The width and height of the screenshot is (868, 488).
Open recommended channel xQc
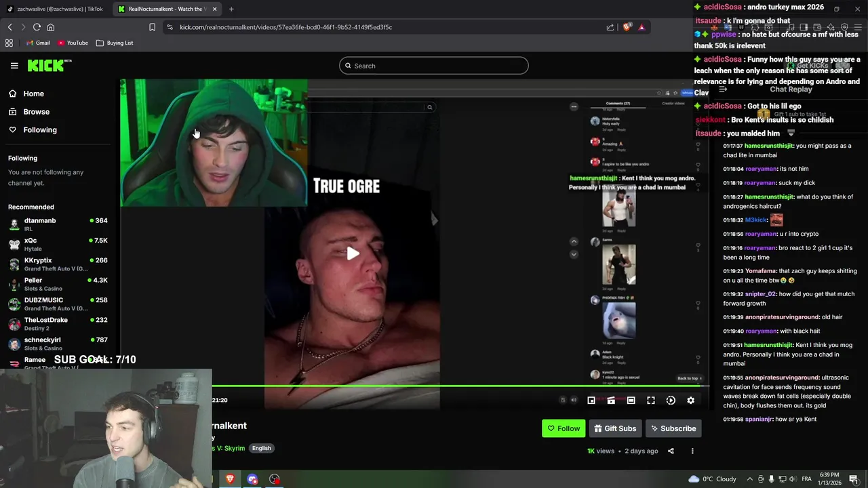(x=58, y=244)
